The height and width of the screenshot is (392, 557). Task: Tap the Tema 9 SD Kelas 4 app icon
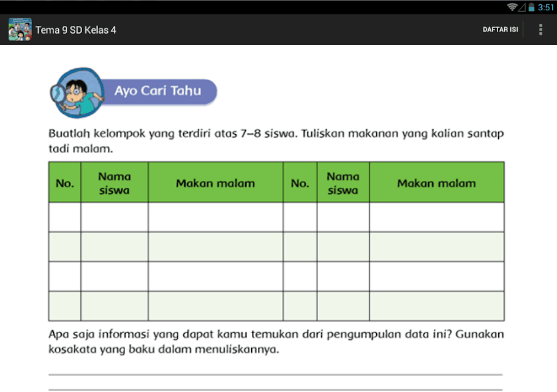coord(20,29)
